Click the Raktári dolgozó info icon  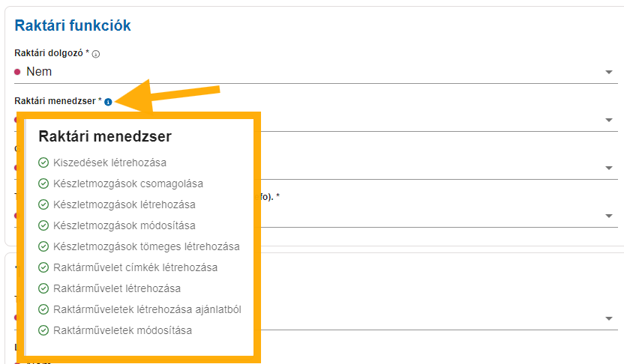[96, 54]
